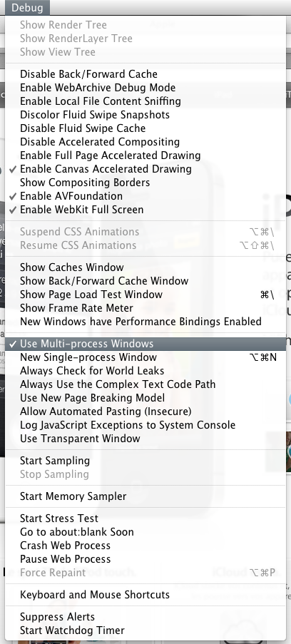
Task: Select Show Compositing Borders
Action: coord(145,183)
